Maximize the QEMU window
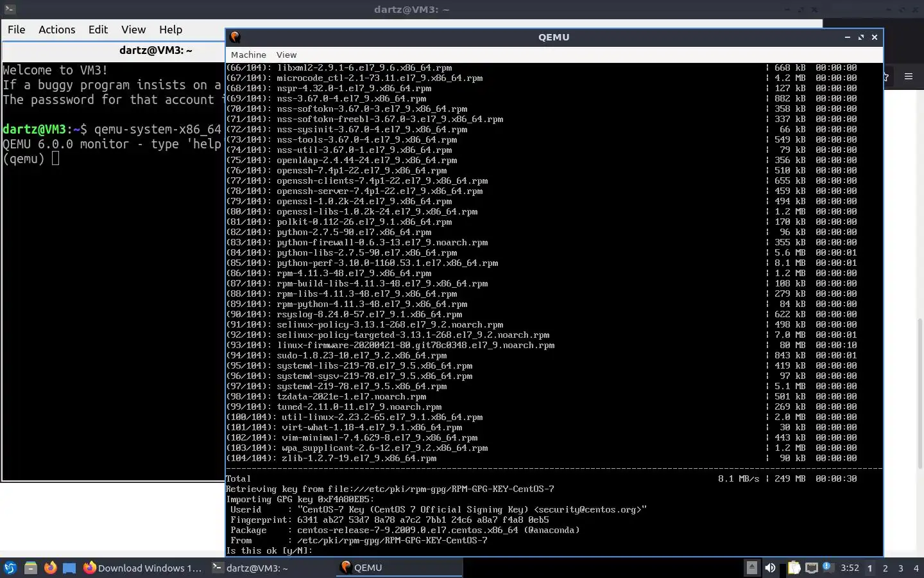Image resolution: width=924 pixels, height=578 pixels. 860,37
